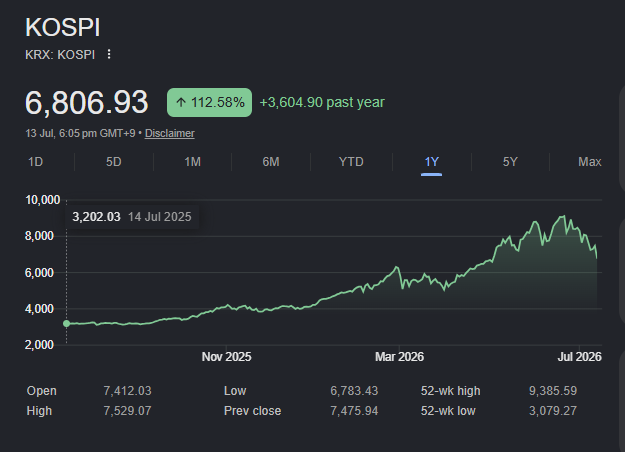Click the Open value 7,412.03
625x452 pixels.
(128, 391)
